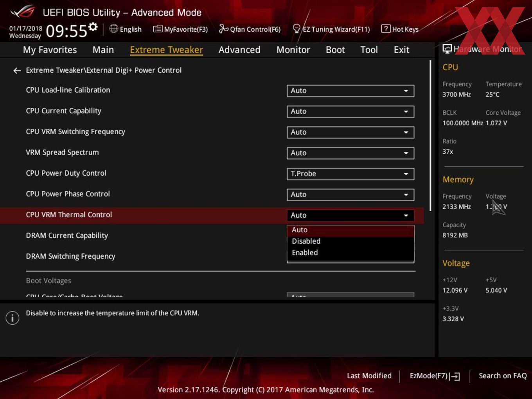Open CPU Power Duty Control dropdown

[350, 174]
